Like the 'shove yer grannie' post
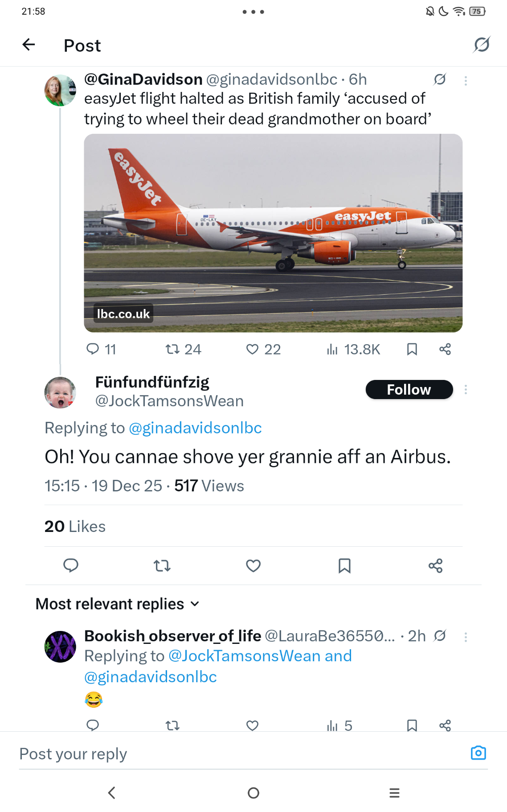Image resolution: width=507 pixels, height=812 pixels. (253, 565)
